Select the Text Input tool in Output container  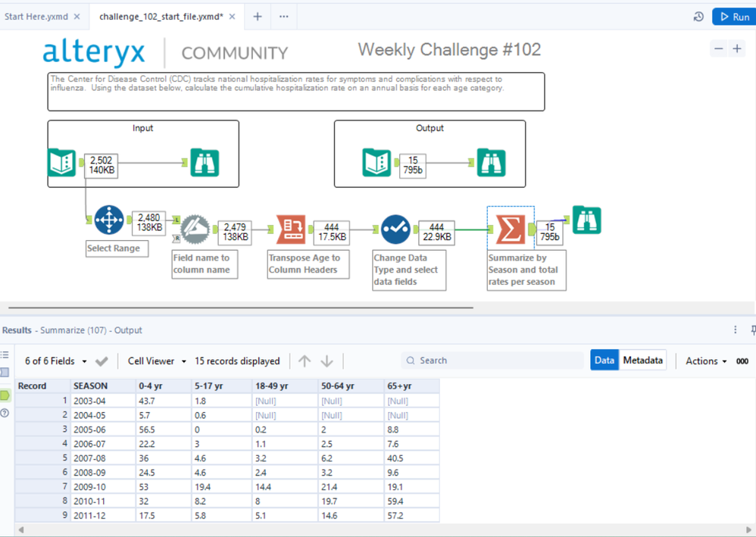pyautogui.click(x=376, y=162)
